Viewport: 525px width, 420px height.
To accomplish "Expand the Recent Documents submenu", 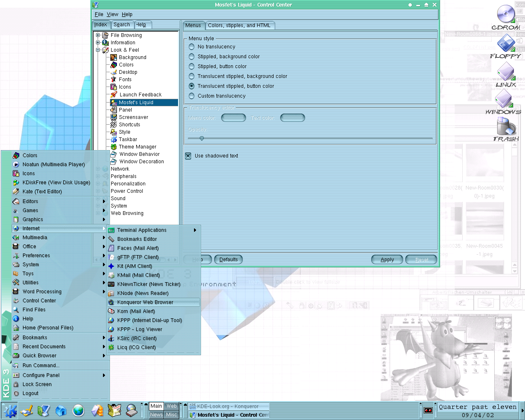I will coord(60,347).
